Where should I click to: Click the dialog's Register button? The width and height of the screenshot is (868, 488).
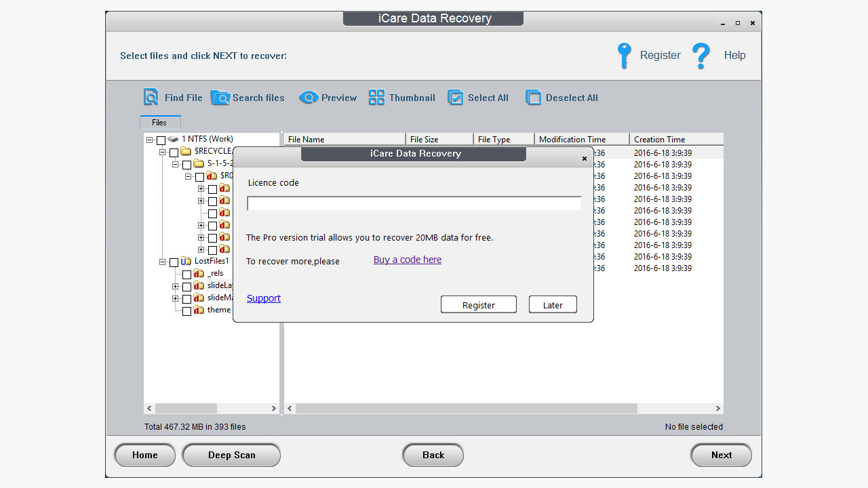(x=479, y=305)
